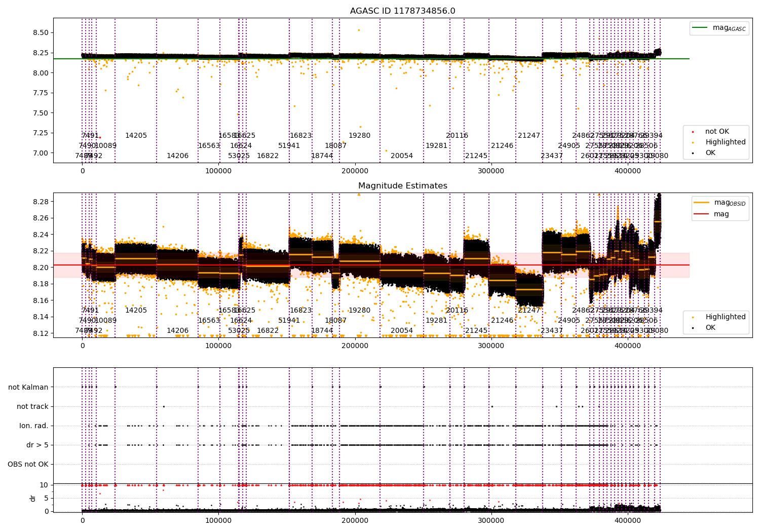760x532 pixels.
Task: Click OBSID label 16823 in Magnitude Estimates plot
Action: click(x=301, y=311)
